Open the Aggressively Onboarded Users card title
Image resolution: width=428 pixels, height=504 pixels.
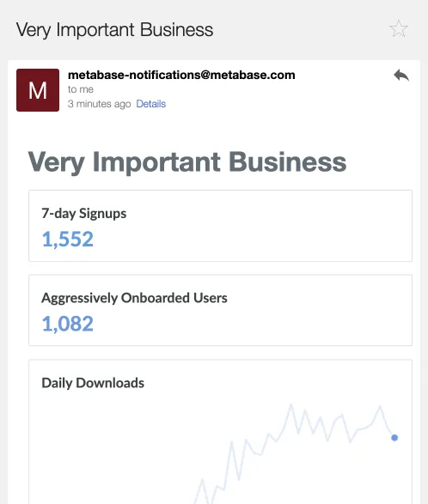135,298
